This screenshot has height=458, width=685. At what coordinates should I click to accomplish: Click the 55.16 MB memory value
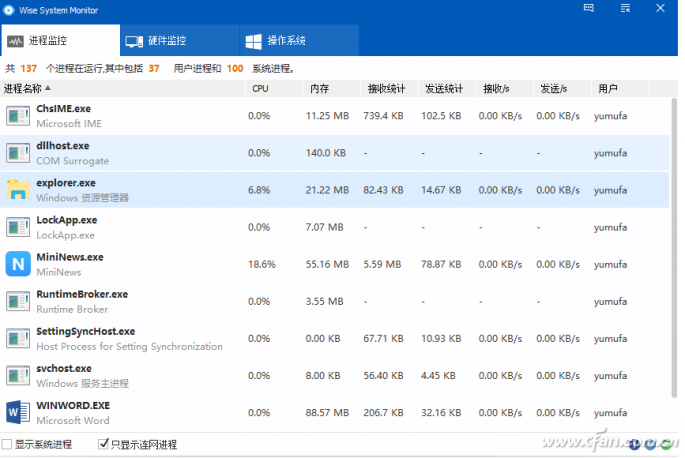pos(327,264)
